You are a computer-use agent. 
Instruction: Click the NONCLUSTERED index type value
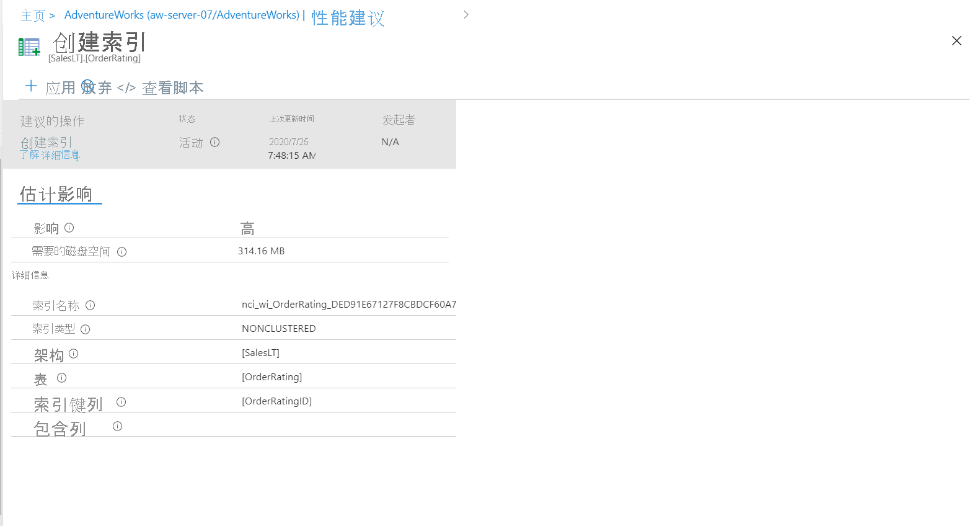tap(278, 329)
